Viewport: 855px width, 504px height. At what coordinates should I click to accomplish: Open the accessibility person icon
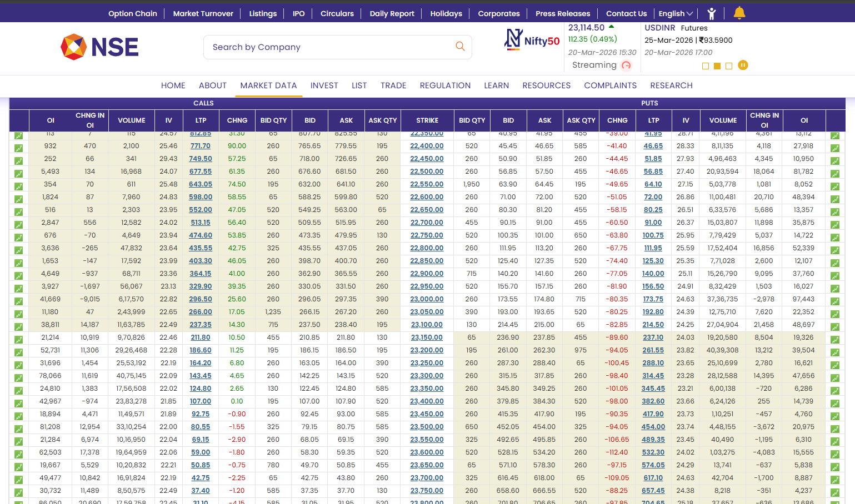(712, 13)
